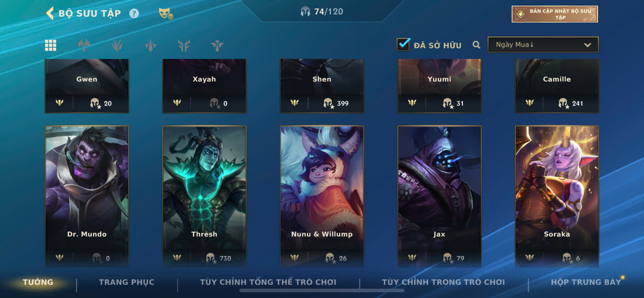Switch to the Trang Phục tab

(x=127, y=282)
